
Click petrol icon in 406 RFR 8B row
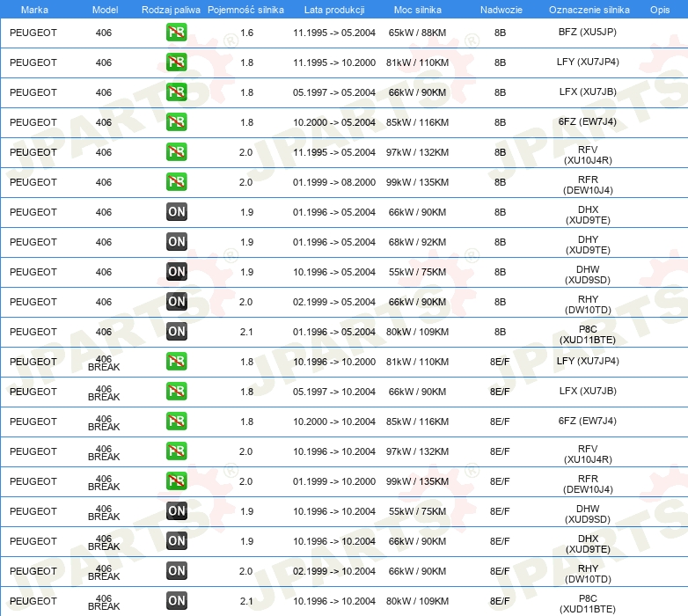tap(176, 181)
